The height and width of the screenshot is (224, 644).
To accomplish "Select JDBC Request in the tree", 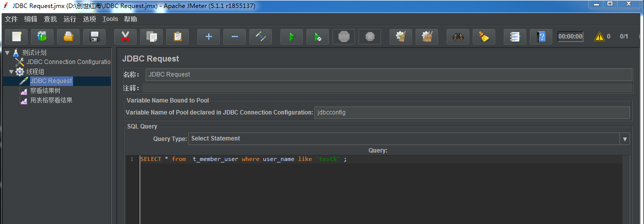I will [x=51, y=81].
